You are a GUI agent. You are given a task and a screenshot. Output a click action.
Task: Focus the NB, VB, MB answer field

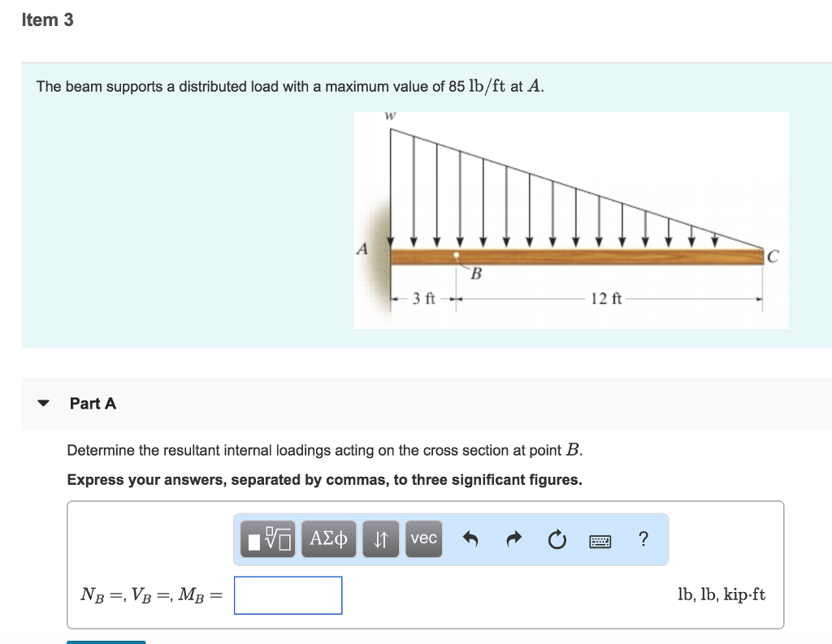tap(288, 595)
